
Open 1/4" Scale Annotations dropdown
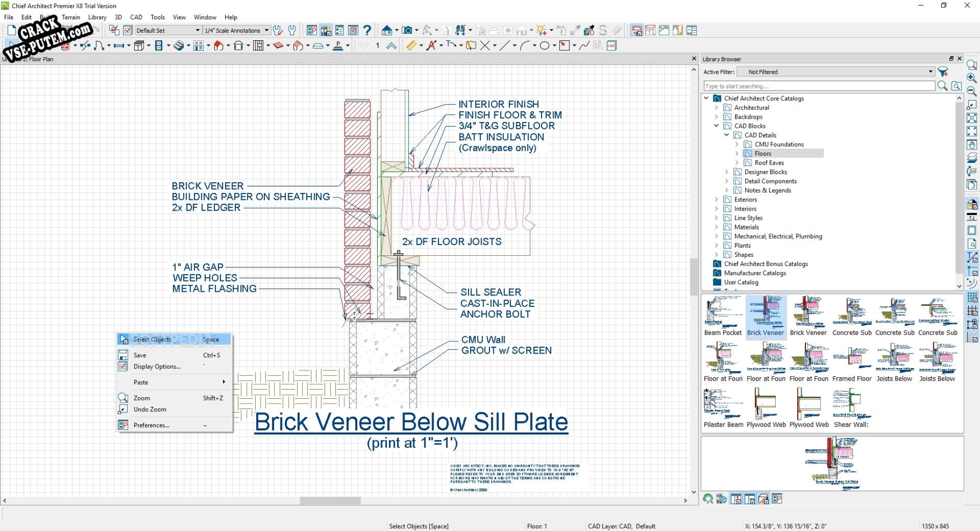coord(236,31)
